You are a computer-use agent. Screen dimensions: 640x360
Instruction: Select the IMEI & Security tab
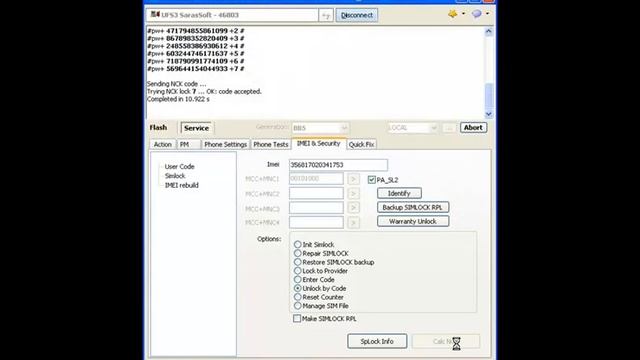tap(318, 144)
